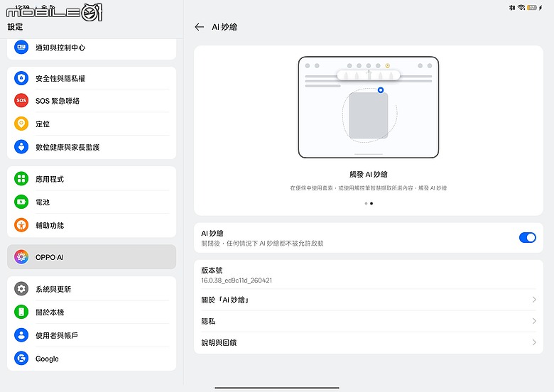
Task: Tap the yellow 定位 location icon
Action: [21, 124]
